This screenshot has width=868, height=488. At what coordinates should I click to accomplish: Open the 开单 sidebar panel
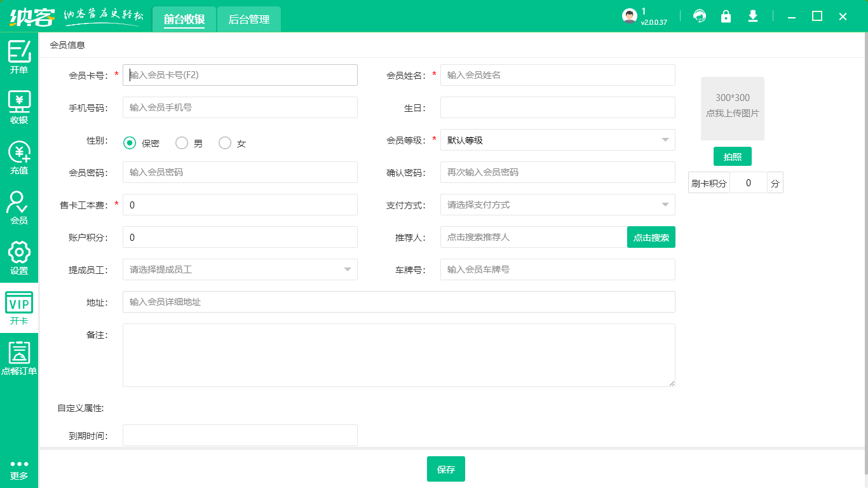19,57
